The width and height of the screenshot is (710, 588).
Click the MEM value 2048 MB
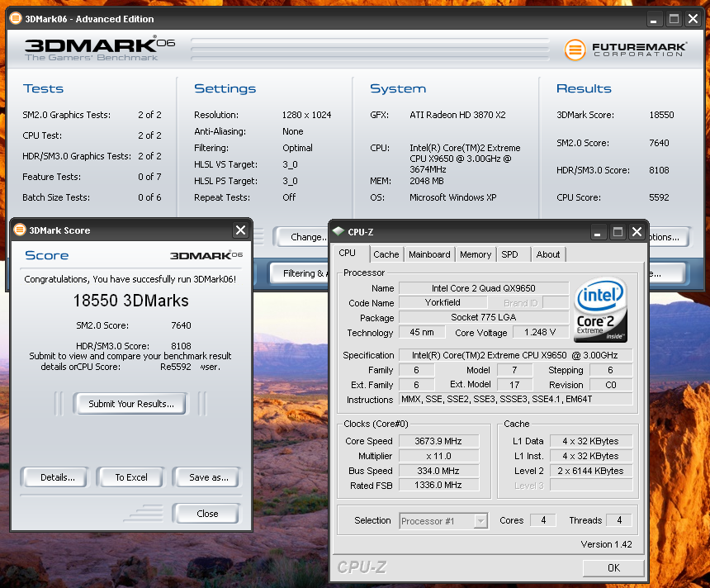pyautogui.click(x=427, y=181)
